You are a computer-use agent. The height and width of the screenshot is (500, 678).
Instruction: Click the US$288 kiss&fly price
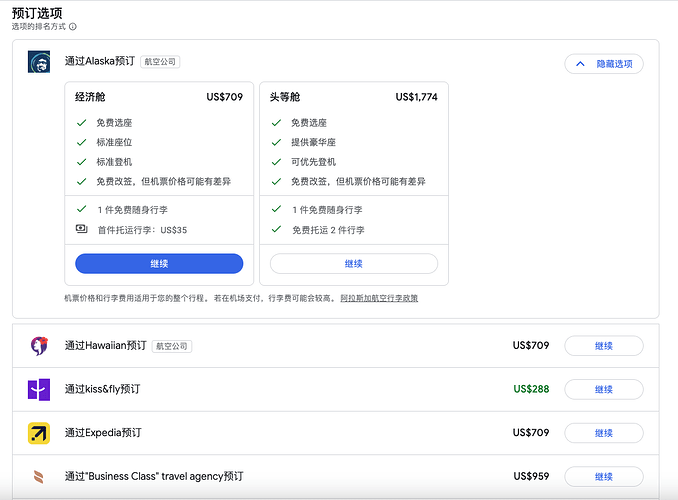click(531, 389)
